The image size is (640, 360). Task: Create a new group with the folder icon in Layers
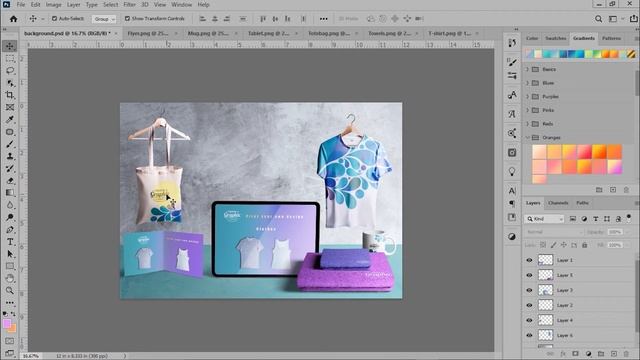(x=601, y=354)
